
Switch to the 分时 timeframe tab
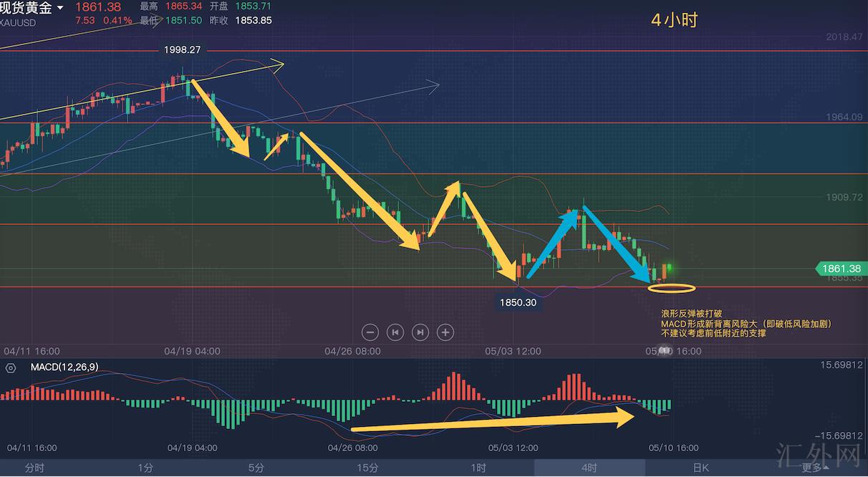pyautogui.click(x=34, y=468)
